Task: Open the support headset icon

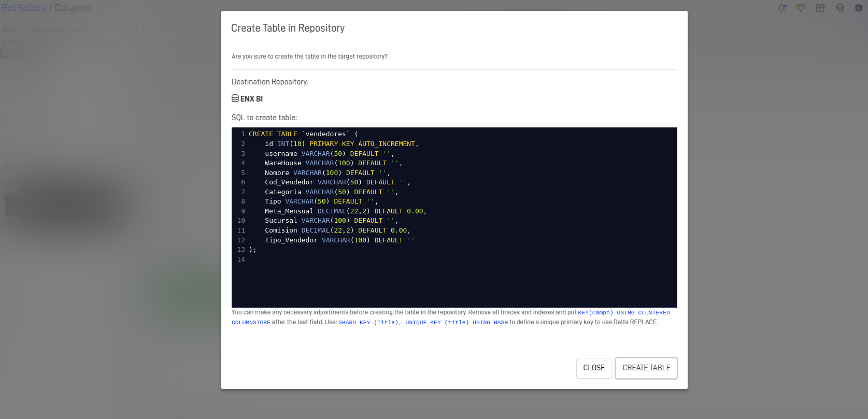Action: tap(840, 8)
